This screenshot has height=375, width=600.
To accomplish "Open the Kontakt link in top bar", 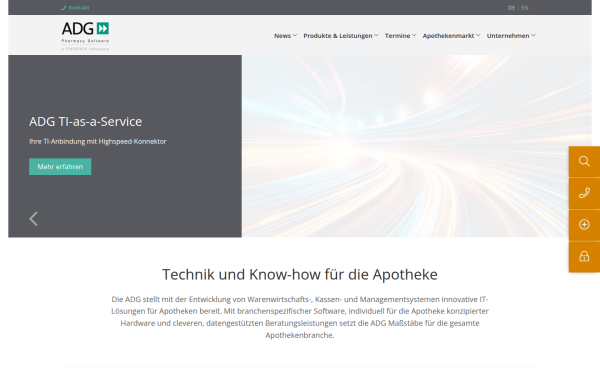I will point(79,8).
